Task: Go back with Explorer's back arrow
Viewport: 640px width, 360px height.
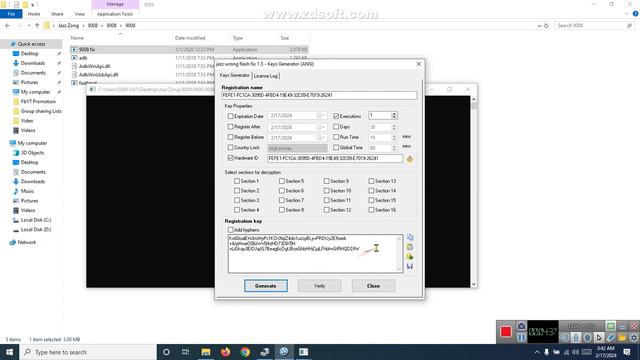Action: [x=8, y=26]
